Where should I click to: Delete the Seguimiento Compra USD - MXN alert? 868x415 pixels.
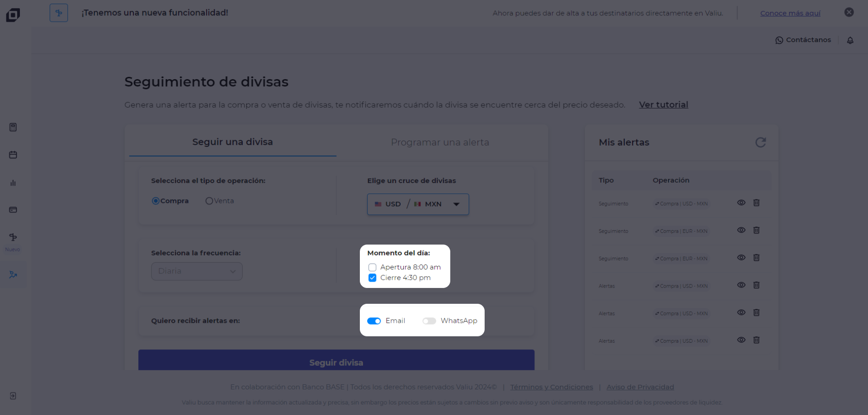756,203
